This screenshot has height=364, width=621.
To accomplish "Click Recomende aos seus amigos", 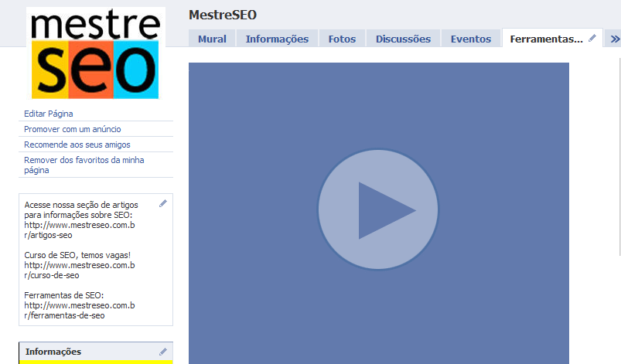I will point(77,145).
